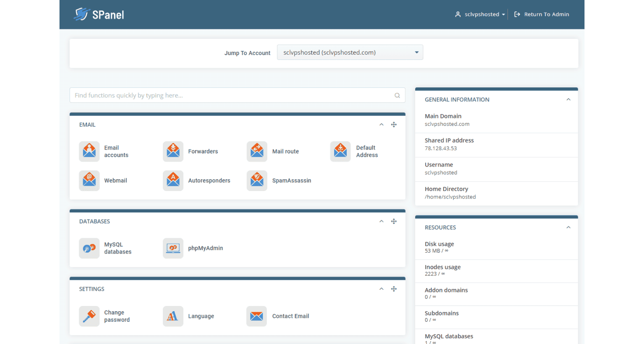Open the MySQL databases link text
644x344 pixels.
[118, 248]
